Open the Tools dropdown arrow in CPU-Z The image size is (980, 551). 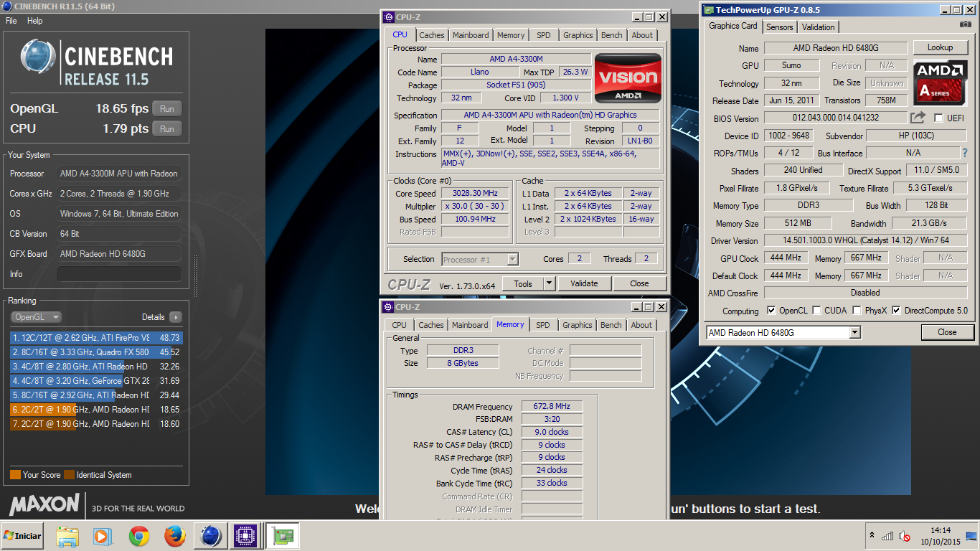coord(549,283)
